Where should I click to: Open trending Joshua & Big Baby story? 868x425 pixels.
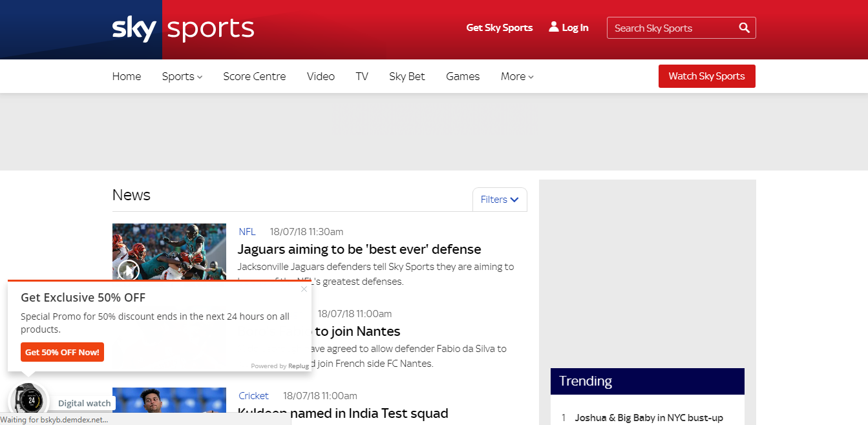click(648, 418)
